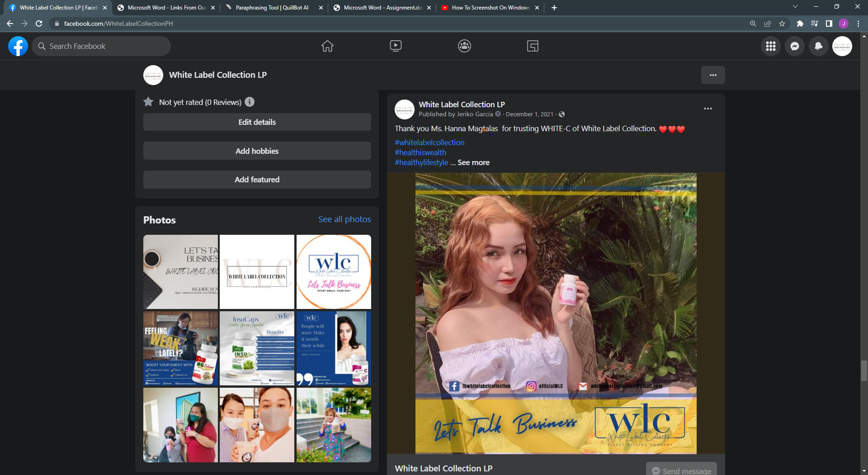Click the reviews info icon
Viewport: 868px width, 475px height.
250,102
